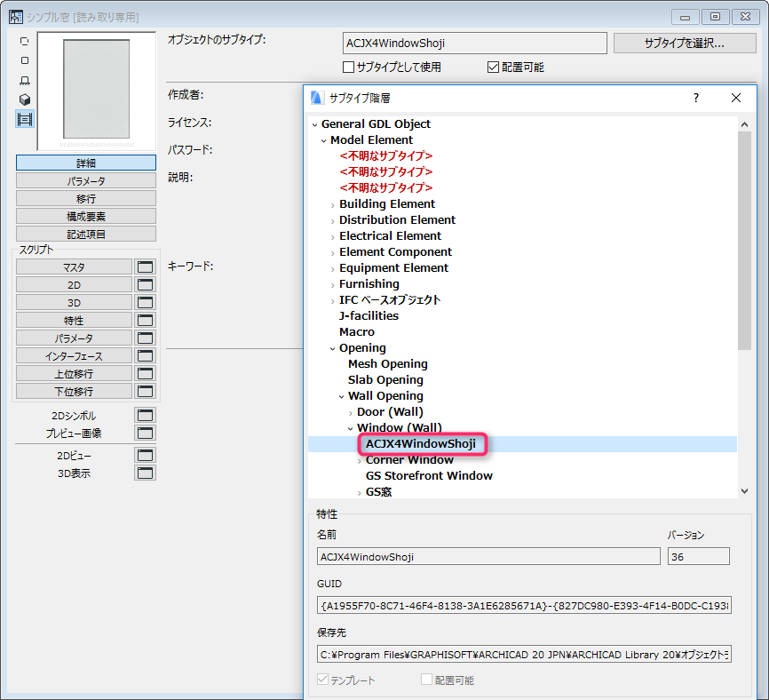The image size is (769, 700).
Task: Open the 記述項目 section
Action: click(x=86, y=234)
